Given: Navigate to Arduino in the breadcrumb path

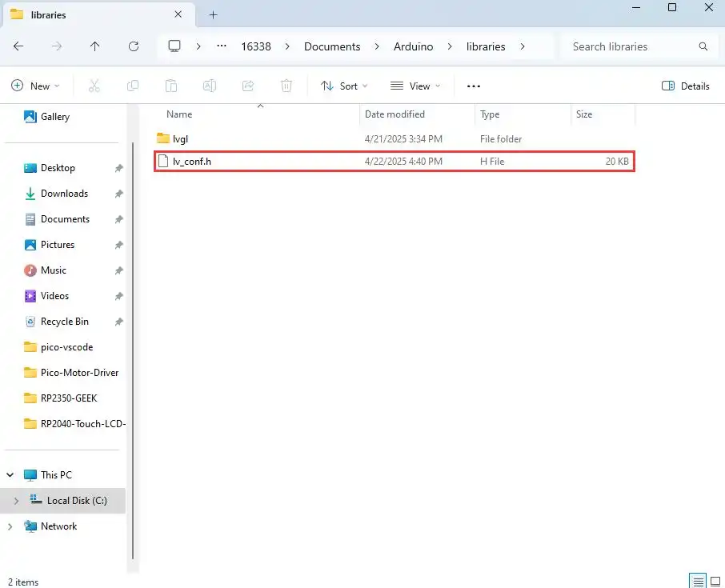Looking at the screenshot, I should coord(413,46).
